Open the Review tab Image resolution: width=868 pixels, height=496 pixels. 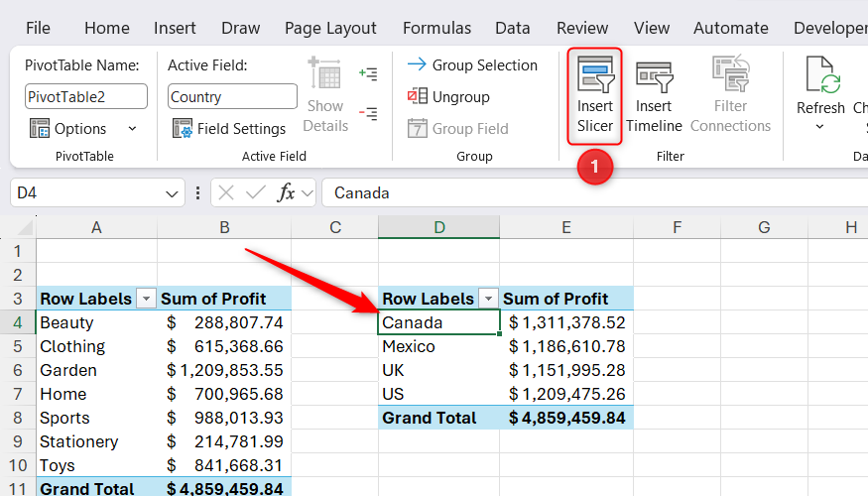[x=582, y=28]
